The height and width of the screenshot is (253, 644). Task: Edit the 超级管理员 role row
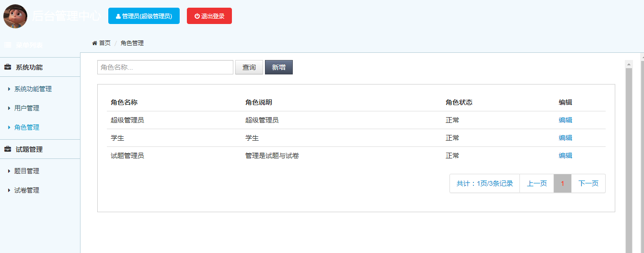(565, 120)
